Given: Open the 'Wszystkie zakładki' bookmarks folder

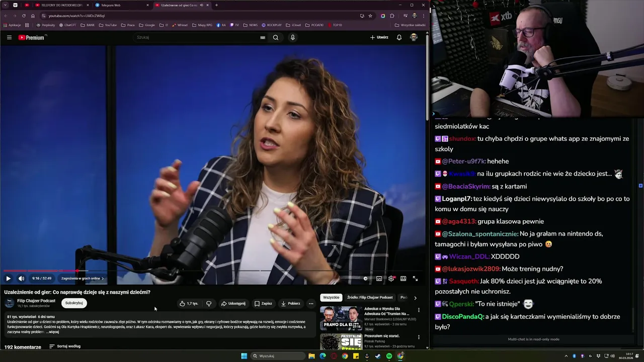Looking at the screenshot, I should (x=410, y=25).
